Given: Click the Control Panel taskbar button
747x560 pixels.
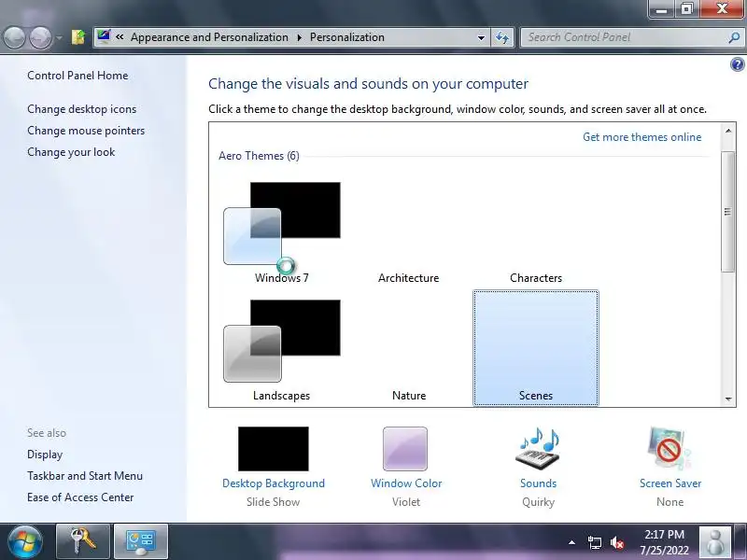Looking at the screenshot, I should [x=141, y=541].
